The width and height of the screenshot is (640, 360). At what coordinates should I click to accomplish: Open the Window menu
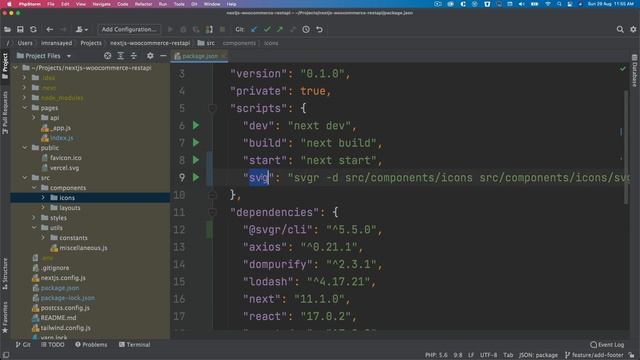point(212,4)
